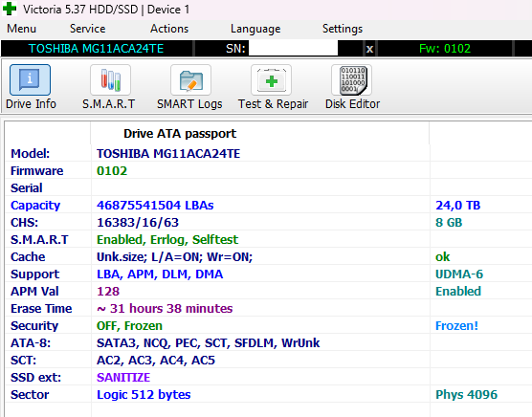Open the S.M.A.R.T test tubes icon
This screenshot has height=417, width=532.
tap(110, 80)
